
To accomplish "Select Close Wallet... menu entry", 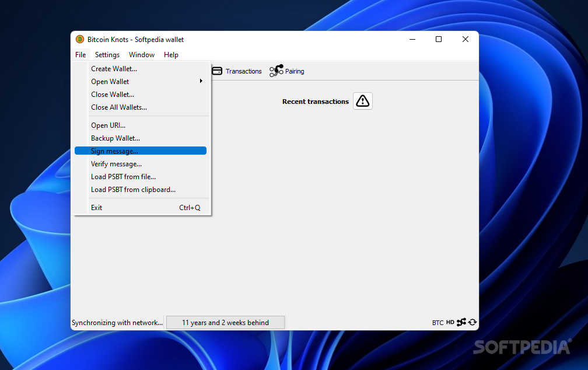I will point(141,95).
